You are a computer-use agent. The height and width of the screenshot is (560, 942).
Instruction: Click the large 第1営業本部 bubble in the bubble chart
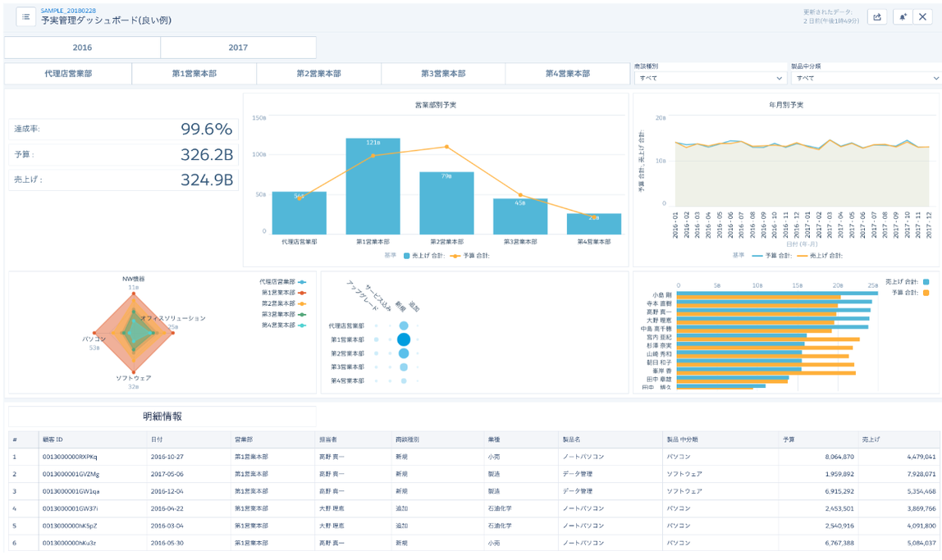tap(404, 339)
